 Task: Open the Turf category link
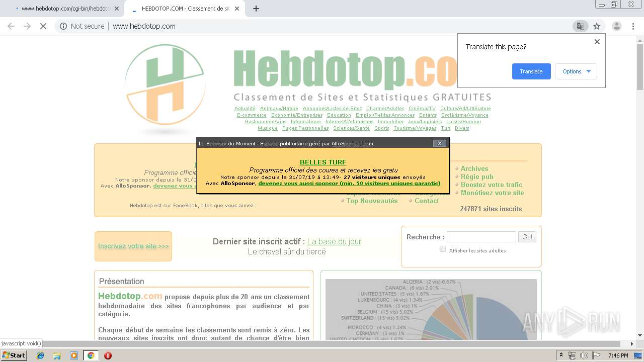click(x=446, y=128)
